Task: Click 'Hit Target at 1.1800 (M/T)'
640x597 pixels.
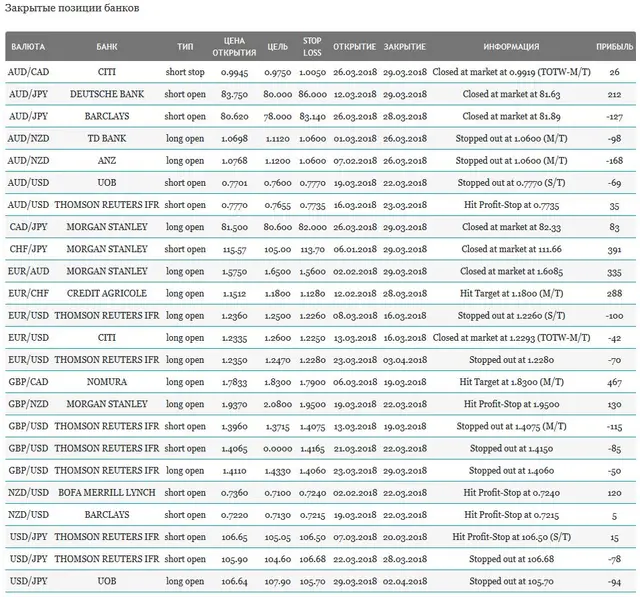Action: (x=511, y=293)
